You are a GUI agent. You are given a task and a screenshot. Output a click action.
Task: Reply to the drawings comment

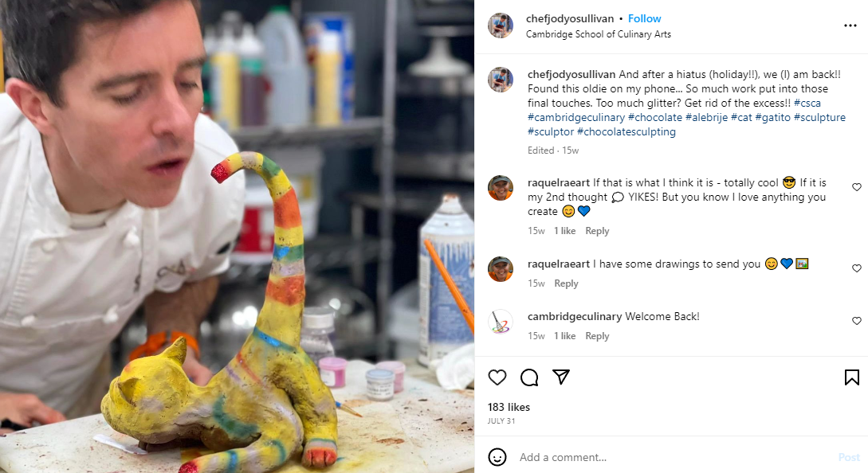566,283
